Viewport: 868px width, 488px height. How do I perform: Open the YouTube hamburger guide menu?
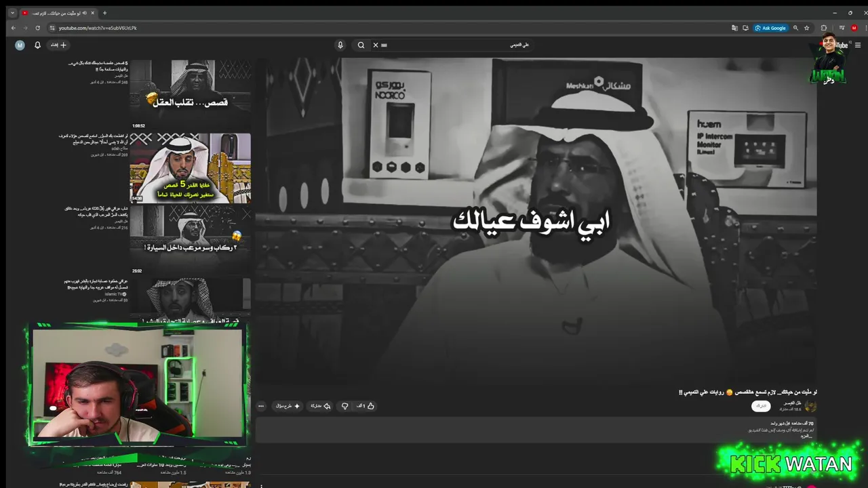858,45
